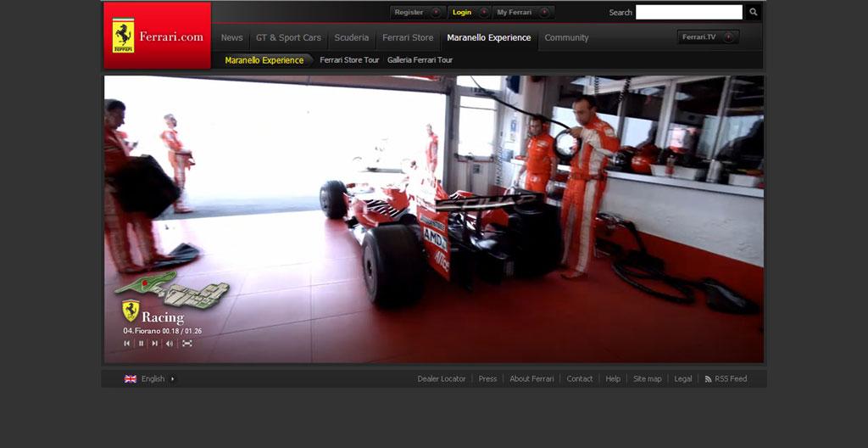
Task: Click the Search text field
Action: [688, 12]
